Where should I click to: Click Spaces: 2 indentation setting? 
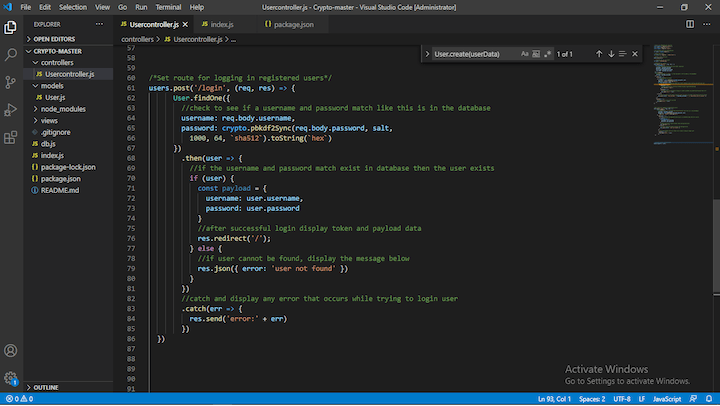click(x=592, y=399)
